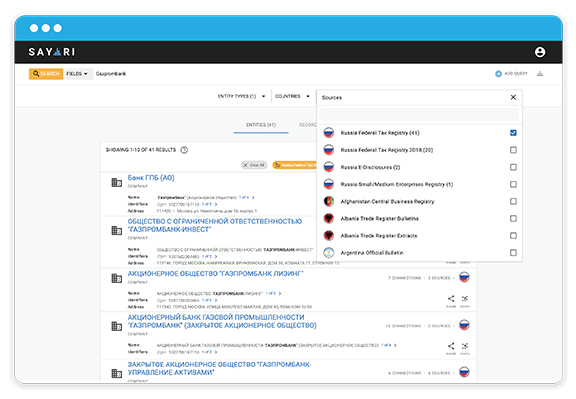Click 4 Sources for ГАЗПРОМБАНК-УПРАВЛЕНИЕ АКТИВАМИ
The image size is (576, 399).
439,373
